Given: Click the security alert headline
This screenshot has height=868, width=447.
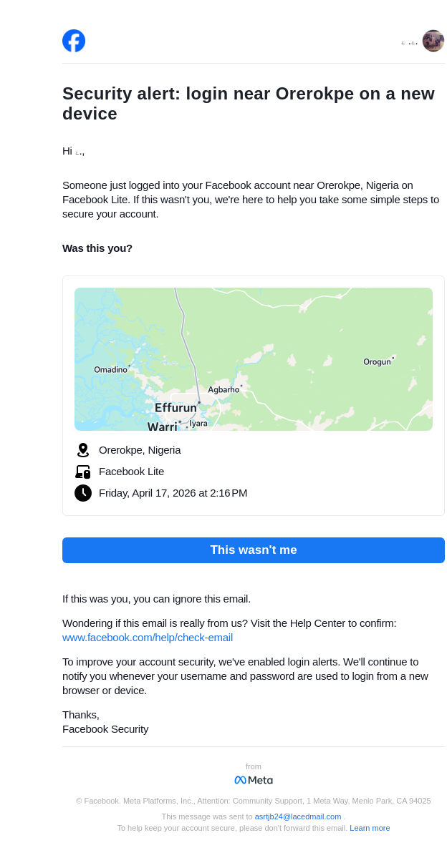Looking at the screenshot, I should tap(249, 104).
